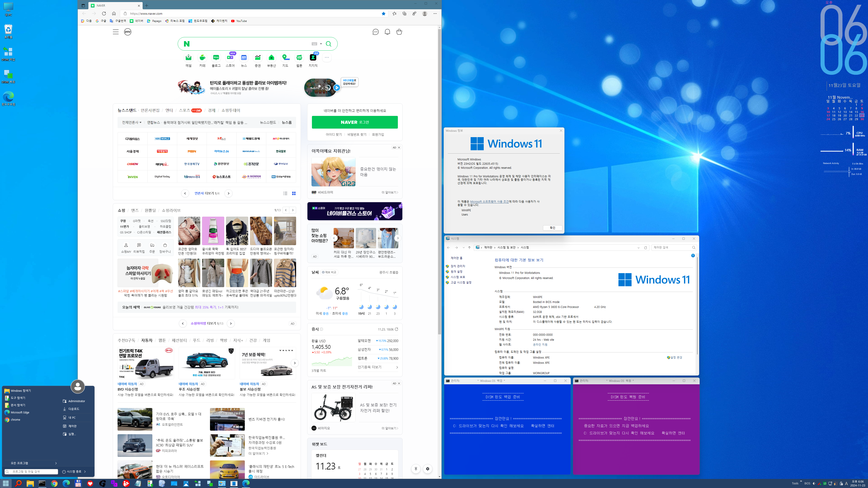The image size is (868, 488).
Task: Expand more Naver services with ellipsis
Action: [327, 58]
